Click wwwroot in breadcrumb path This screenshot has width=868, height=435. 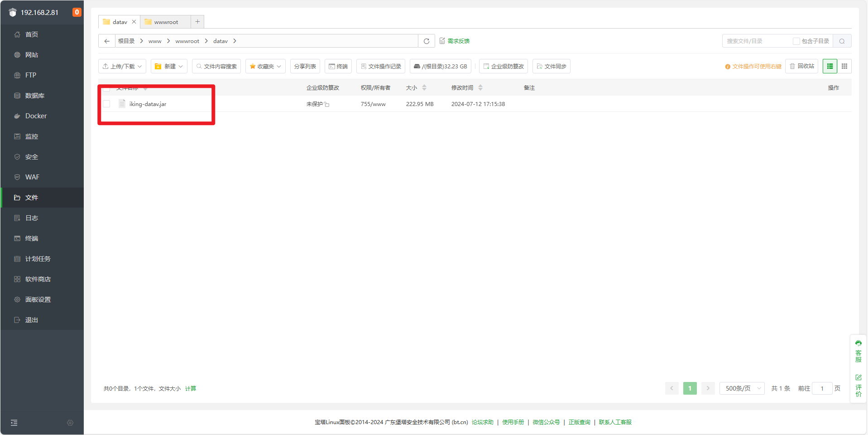(187, 41)
